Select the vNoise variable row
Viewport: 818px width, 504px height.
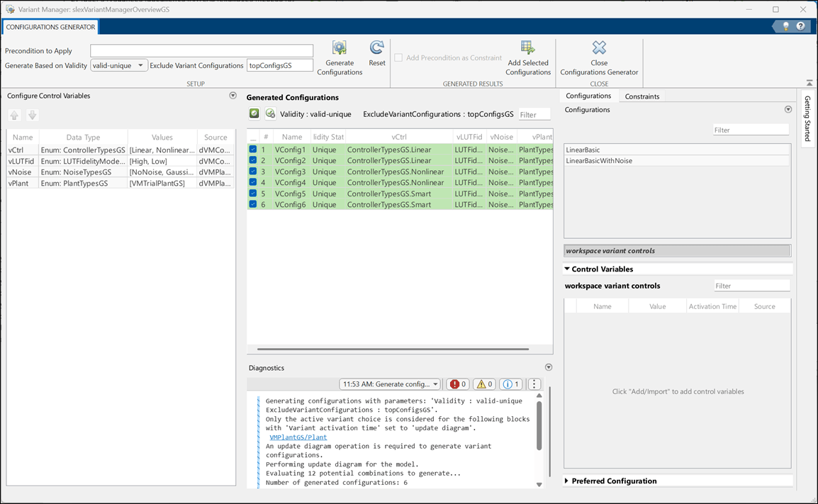120,172
